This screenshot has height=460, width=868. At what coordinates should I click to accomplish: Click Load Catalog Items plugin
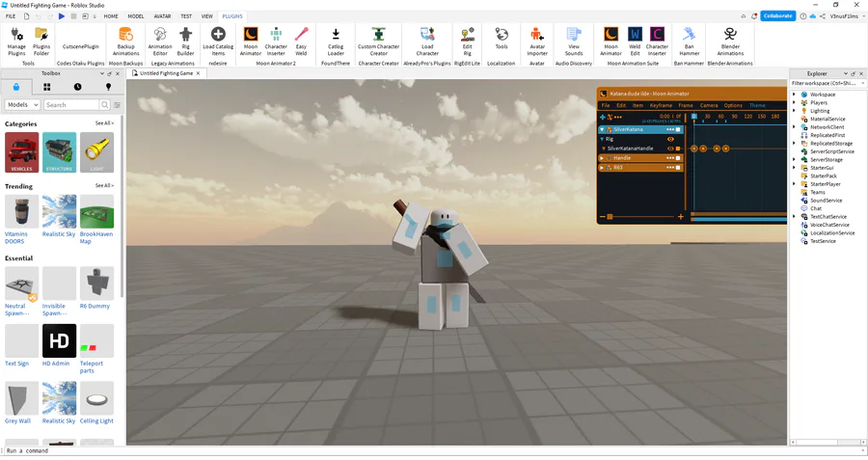[x=218, y=41]
